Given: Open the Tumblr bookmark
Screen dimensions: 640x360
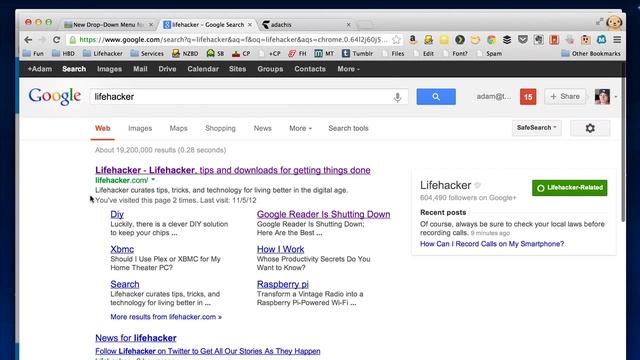Looking at the screenshot, I should point(357,53).
